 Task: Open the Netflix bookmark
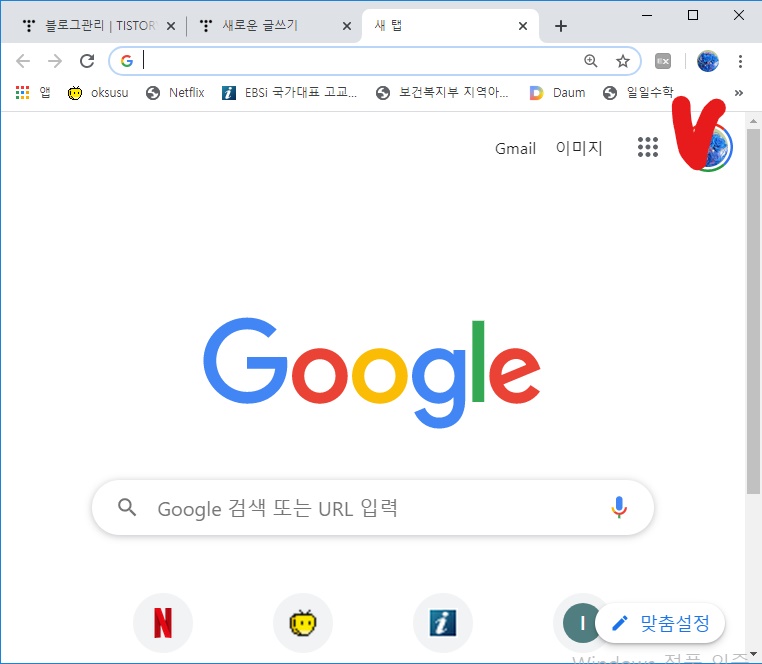[x=175, y=92]
